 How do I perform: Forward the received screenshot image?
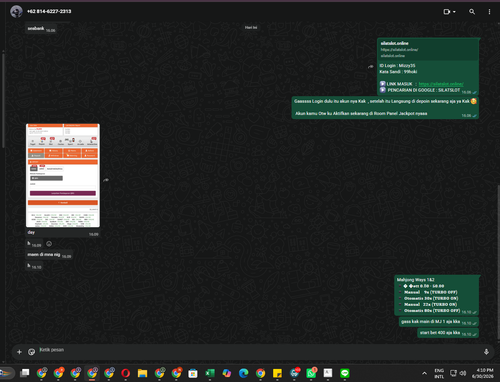click(x=106, y=180)
